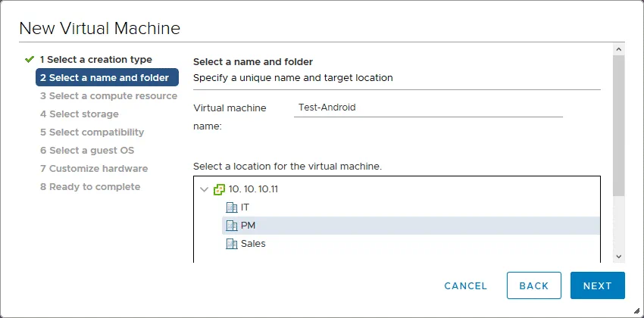Image resolution: width=644 pixels, height=318 pixels.
Task: Click the vCenter server icon beside 10.10.10.11
Action: click(x=220, y=189)
